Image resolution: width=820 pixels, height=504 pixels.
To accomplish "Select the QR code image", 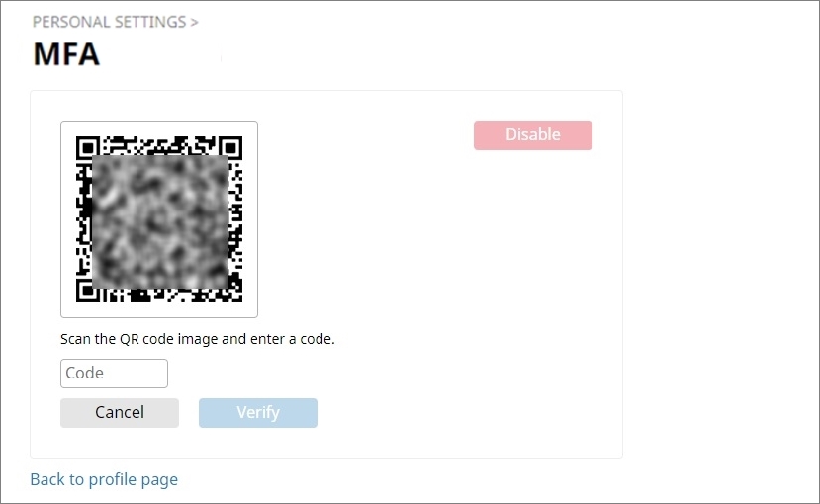I will [x=159, y=219].
